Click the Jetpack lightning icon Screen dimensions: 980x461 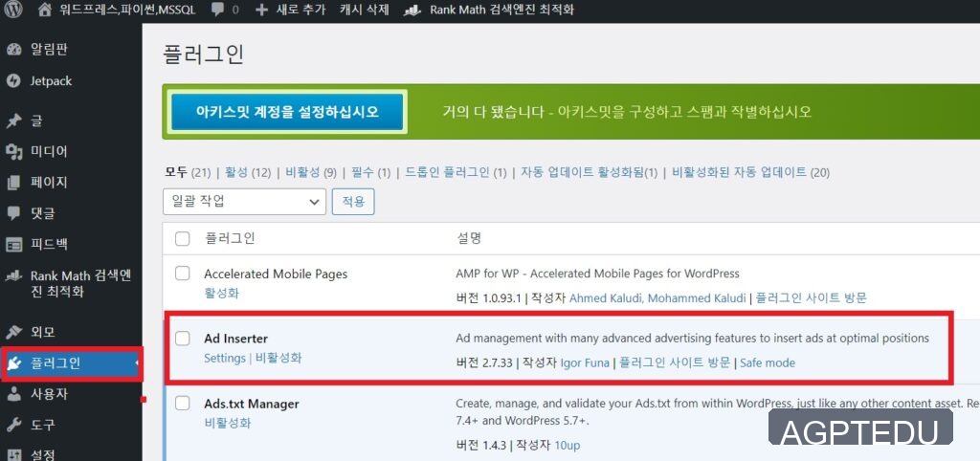13,81
